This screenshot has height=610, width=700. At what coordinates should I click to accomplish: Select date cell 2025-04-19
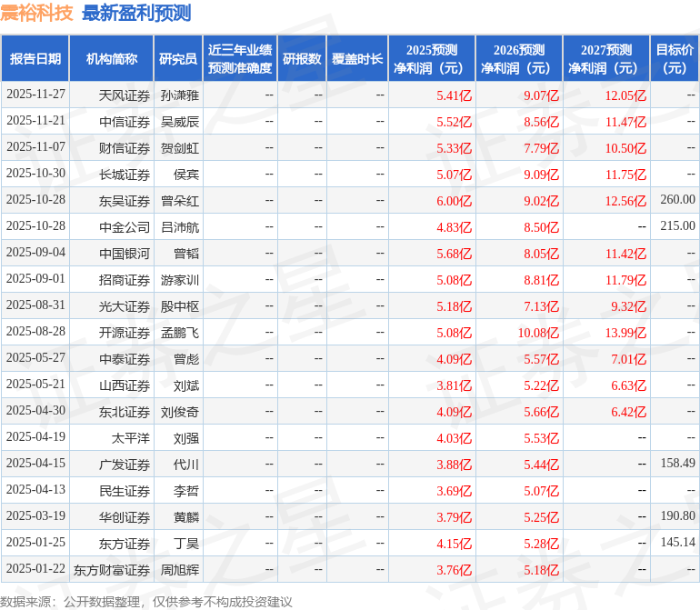35,436
